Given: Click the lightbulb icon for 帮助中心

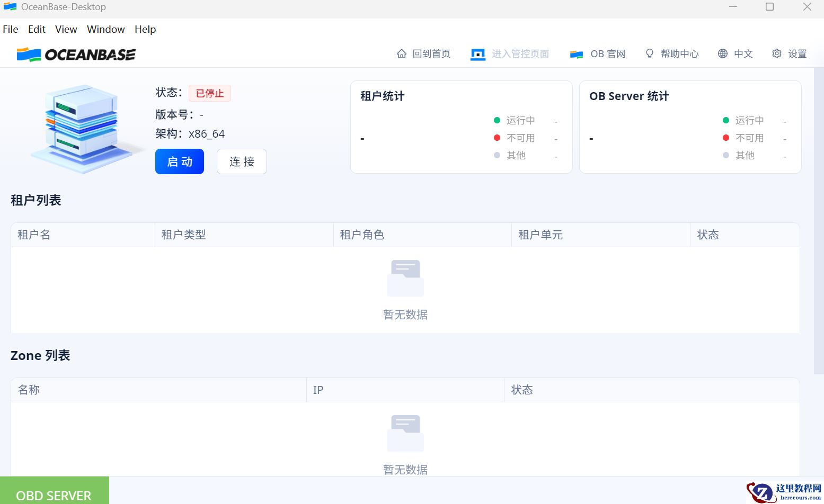Looking at the screenshot, I should point(649,53).
